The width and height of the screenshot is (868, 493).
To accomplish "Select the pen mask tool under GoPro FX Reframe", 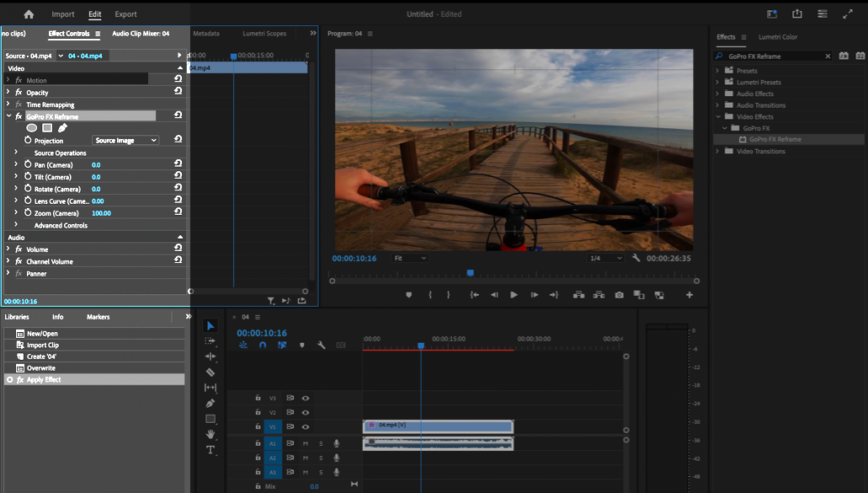I will point(62,128).
